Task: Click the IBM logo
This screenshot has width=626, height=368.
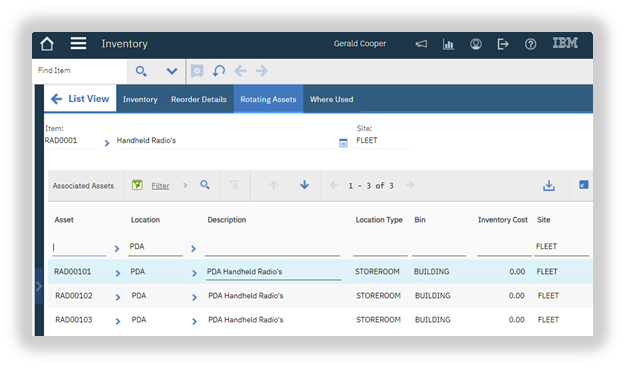Action: (x=565, y=43)
